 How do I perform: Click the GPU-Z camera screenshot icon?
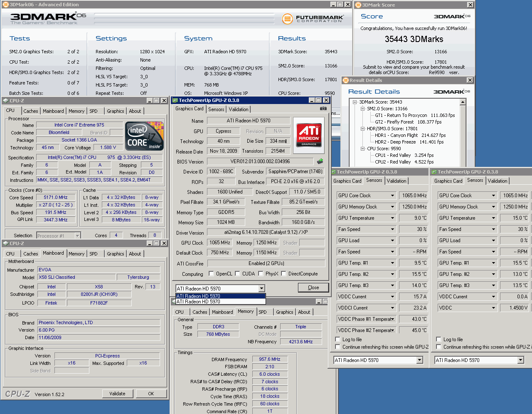[x=323, y=109]
